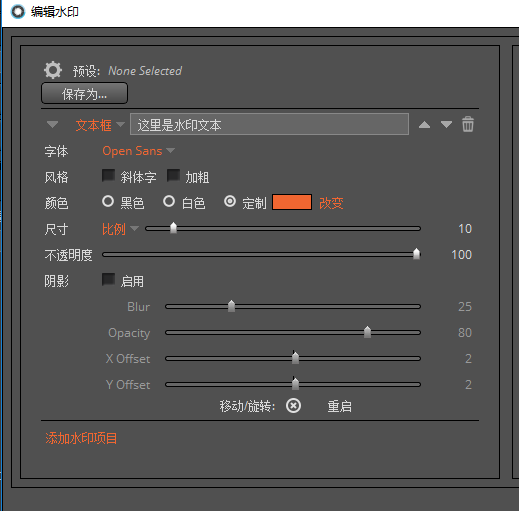Move watermark item down with arrow
Image resolution: width=519 pixels, height=511 pixels.
pos(446,125)
